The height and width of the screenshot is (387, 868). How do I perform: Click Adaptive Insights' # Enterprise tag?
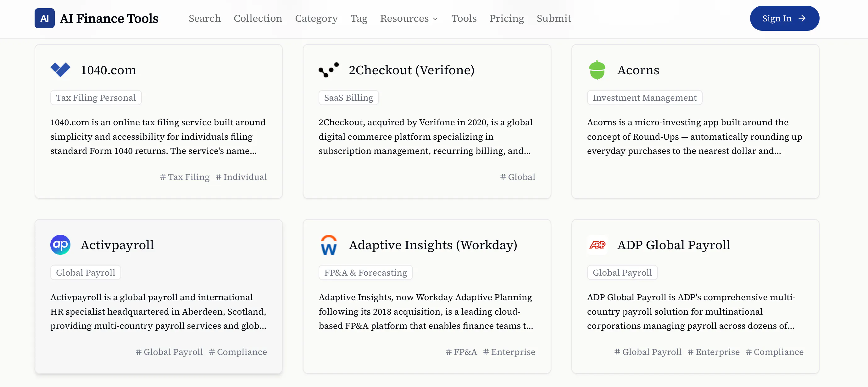pos(509,352)
